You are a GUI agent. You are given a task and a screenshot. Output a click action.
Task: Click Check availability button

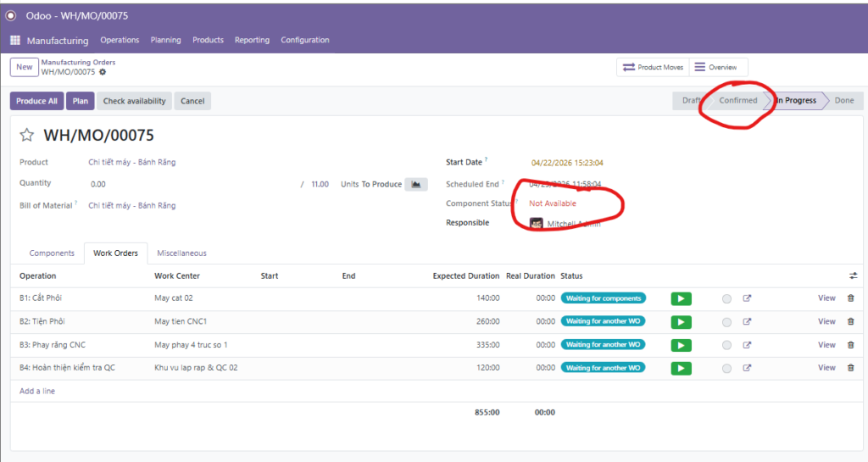(134, 101)
